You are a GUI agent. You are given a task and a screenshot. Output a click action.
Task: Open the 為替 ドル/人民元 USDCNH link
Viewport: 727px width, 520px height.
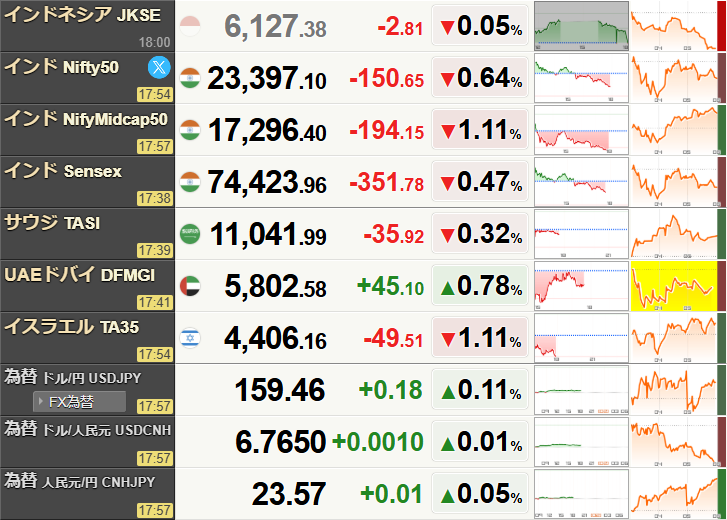coord(88,429)
